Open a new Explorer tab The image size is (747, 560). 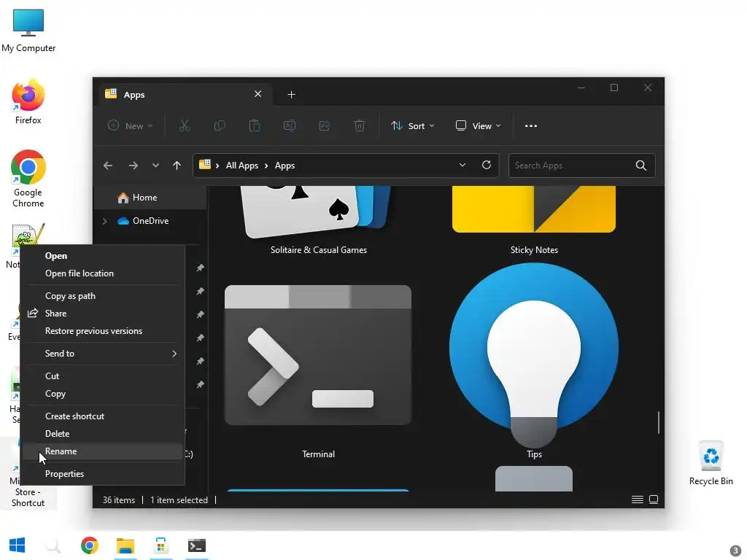(291, 95)
